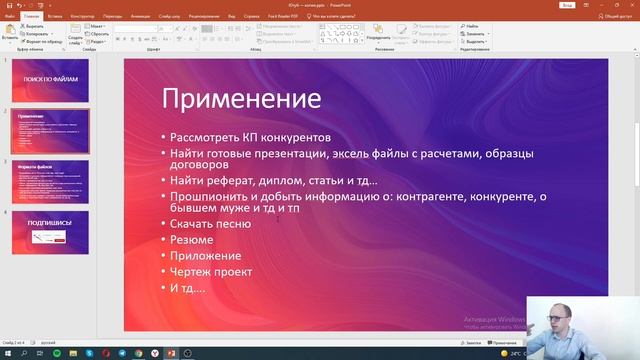Image resolution: width=640 pixels, height=360 pixels.
Task: Open Skype from the taskbar
Action: click(x=89, y=353)
